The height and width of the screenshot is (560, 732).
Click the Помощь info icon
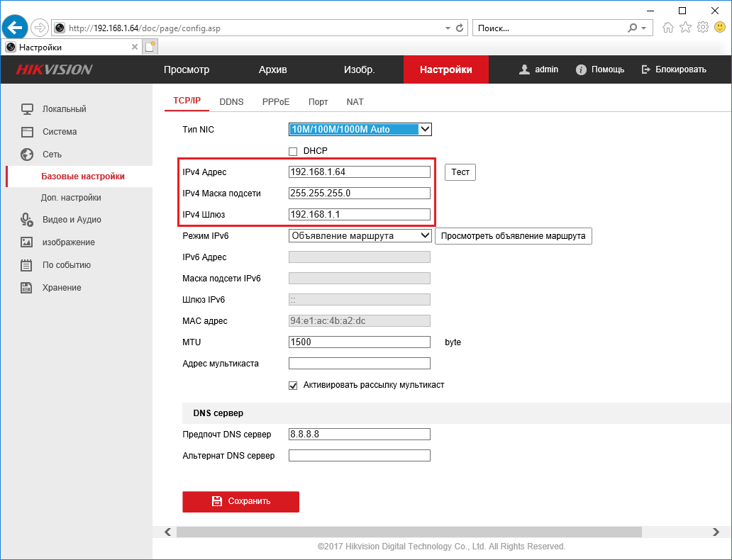coord(581,69)
